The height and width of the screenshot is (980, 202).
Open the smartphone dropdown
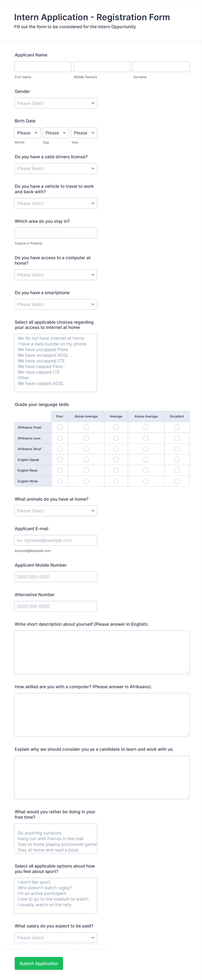(x=56, y=304)
